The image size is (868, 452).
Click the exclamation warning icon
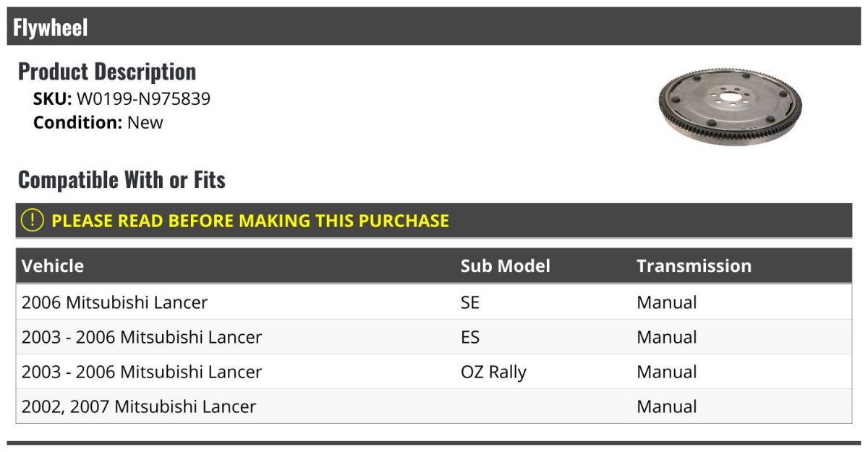pos(33,221)
